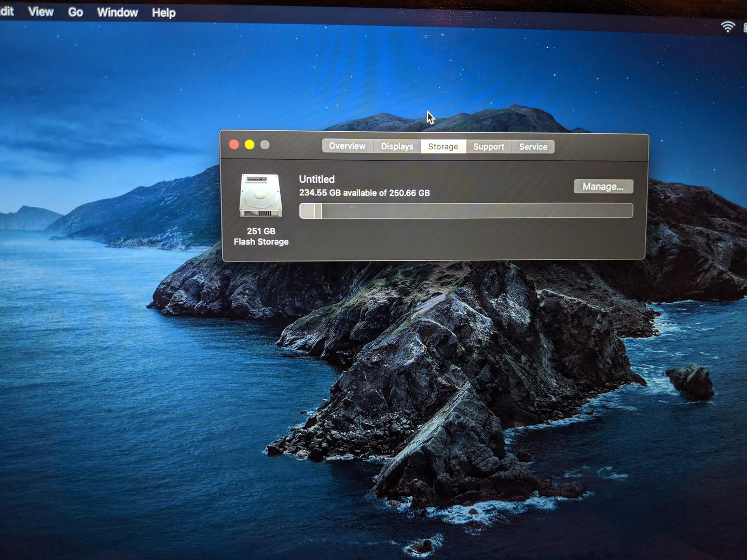Switch to the Overview tab

tap(347, 146)
